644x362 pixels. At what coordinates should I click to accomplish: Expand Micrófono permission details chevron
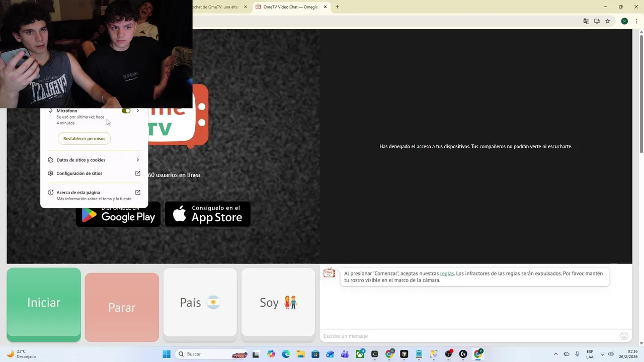click(x=137, y=111)
